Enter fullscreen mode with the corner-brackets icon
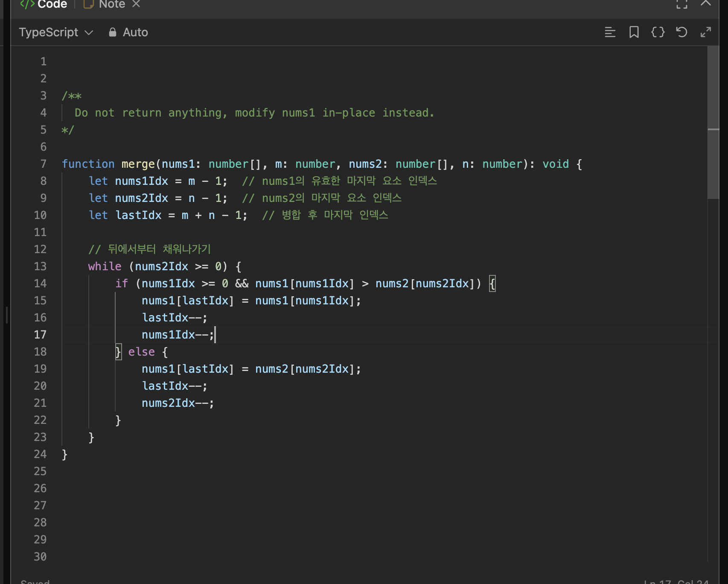This screenshot has width=728, height=584. 682,4
